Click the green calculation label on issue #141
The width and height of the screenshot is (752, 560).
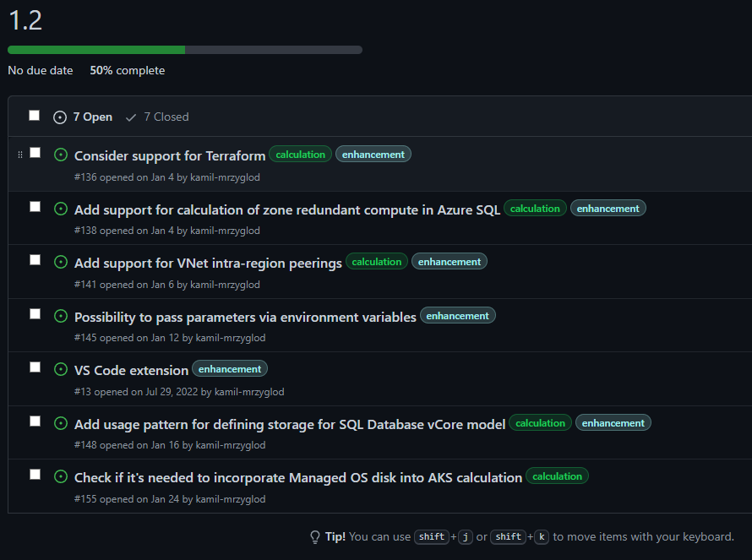[x=376, y=261]
